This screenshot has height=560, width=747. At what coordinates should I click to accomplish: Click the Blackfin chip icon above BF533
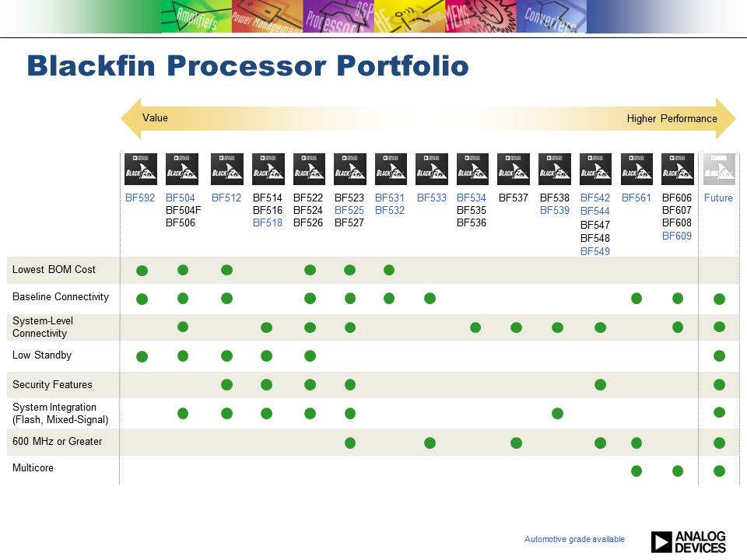point(432,169)
